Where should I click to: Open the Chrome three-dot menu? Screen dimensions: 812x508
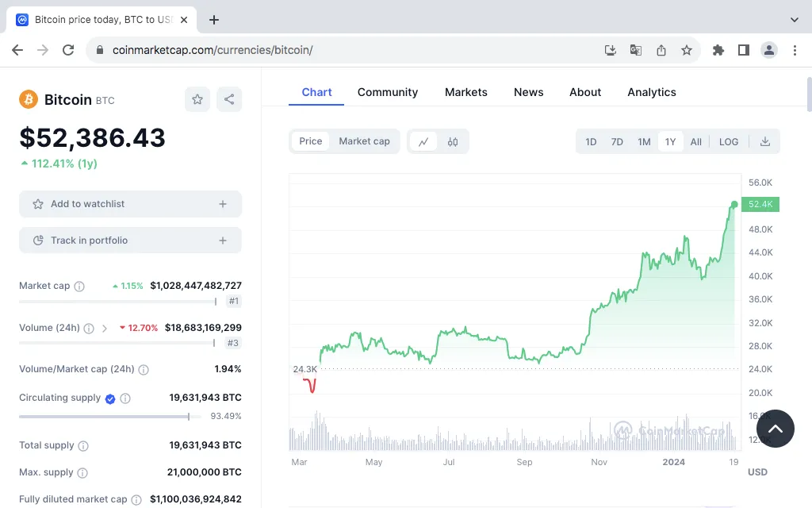point(795,50)
